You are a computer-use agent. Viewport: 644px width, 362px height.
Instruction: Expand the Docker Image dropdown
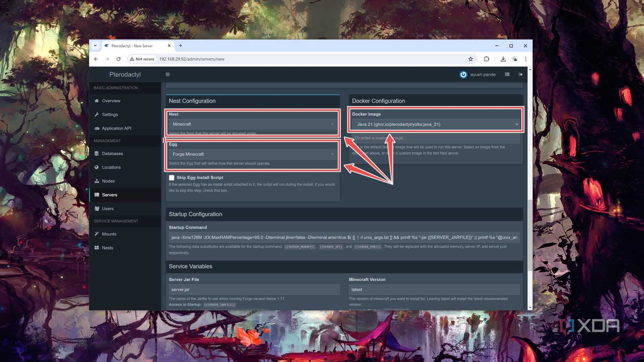pyautogui.click(x=436, y=124)
